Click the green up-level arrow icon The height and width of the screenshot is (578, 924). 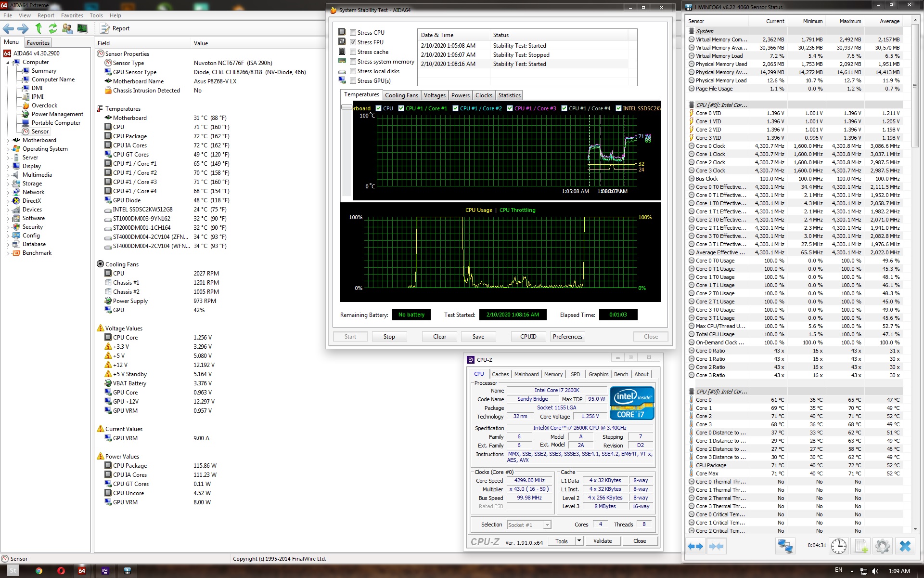[x=38, y=28]
